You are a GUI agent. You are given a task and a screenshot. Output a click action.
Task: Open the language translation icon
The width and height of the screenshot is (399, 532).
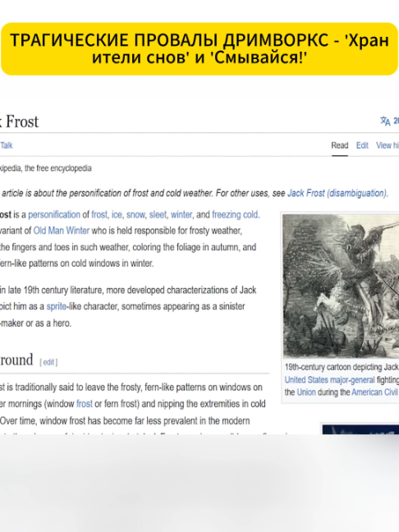385,122
